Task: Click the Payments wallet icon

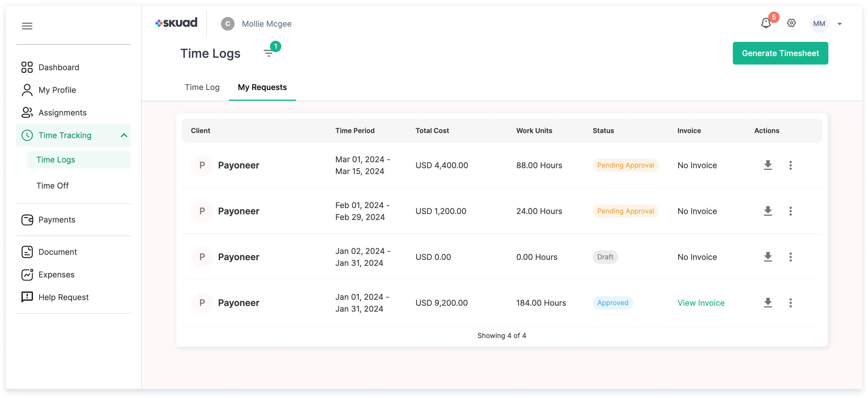Action: 27,220
